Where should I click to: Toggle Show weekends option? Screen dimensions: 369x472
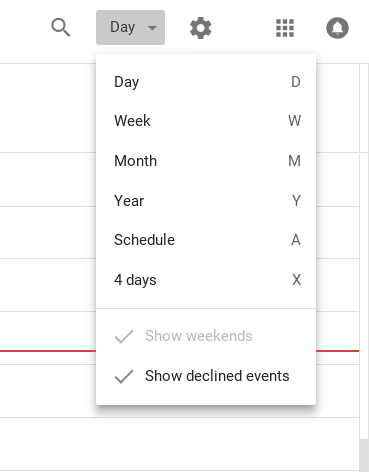pos(206,336)
